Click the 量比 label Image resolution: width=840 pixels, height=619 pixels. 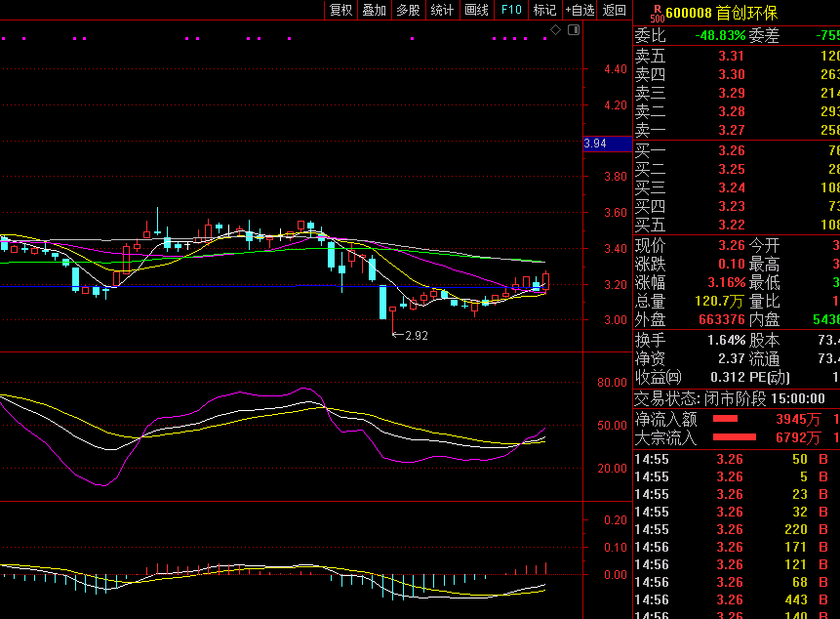click(x=764, y=301)
